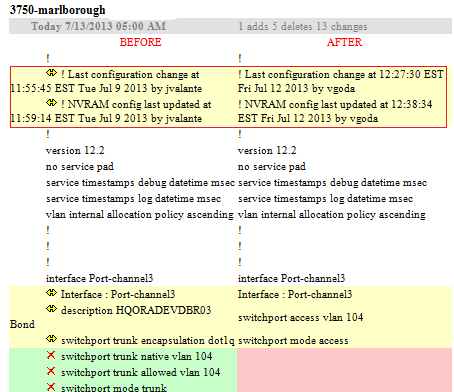Viewport: 454px width, 392px height.
Task: Select 'version 12.2' in the AFTER column
Action: (x=267, y=151)
